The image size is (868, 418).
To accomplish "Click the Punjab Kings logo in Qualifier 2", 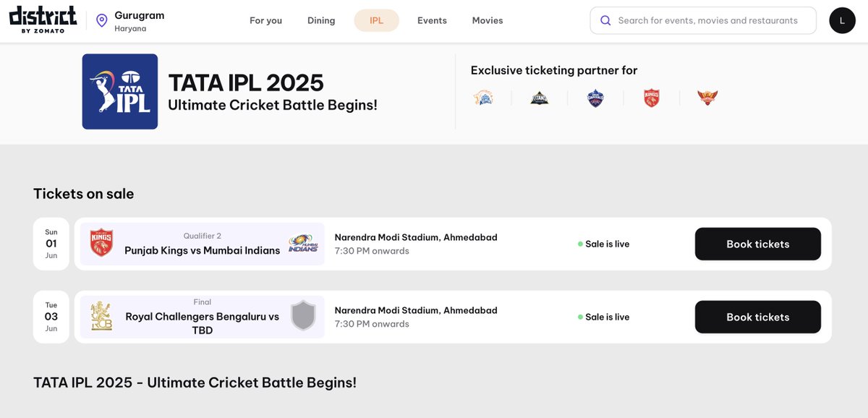I will tap(102, 244).
